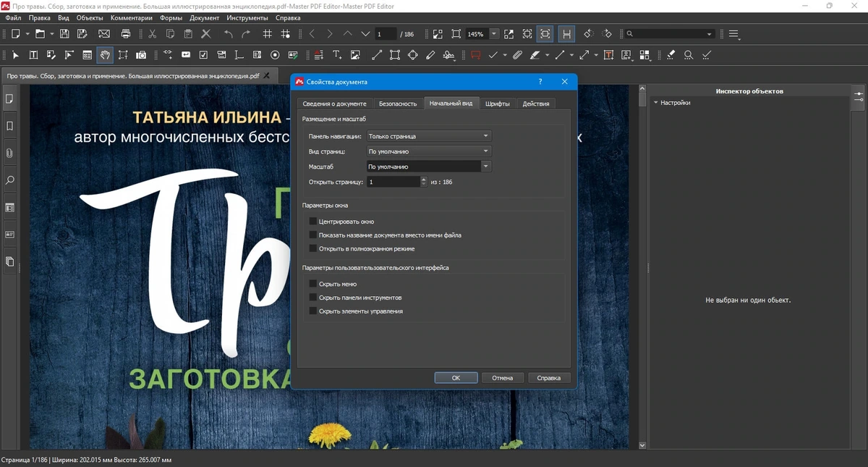The width and height of the screenshot is (868, 467).
Task: Check Показать название документа вместо имени файла
Action: [313, 235]
